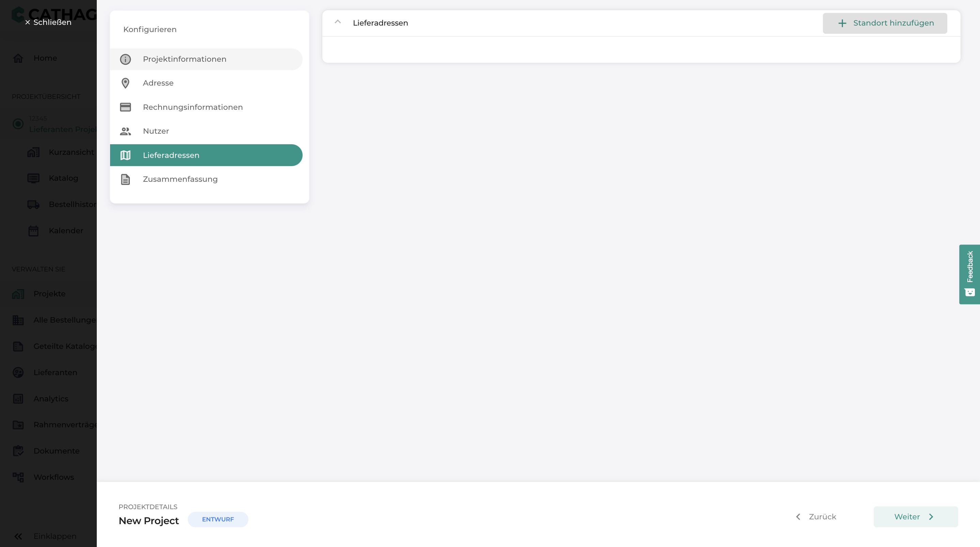Open Projekte in the sidebar

tap(49, 294)
